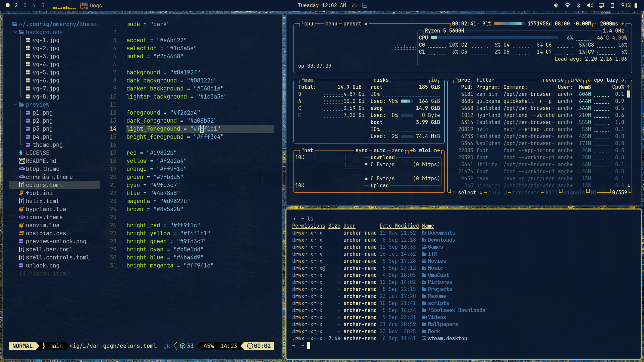Open vg-1.jpg in file tree

tap(46, 40)
